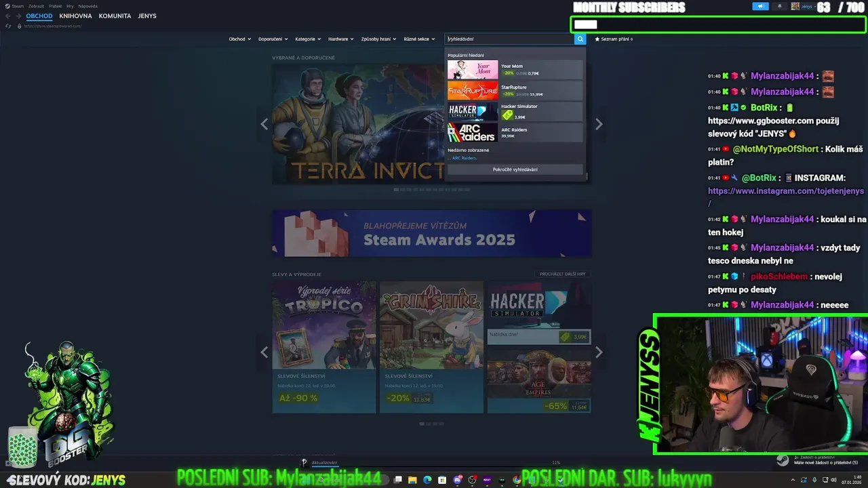Image resolution: width=868 pixels, height=488 pixels.
Task: Open the Nápověda menu
Action: 88,6
